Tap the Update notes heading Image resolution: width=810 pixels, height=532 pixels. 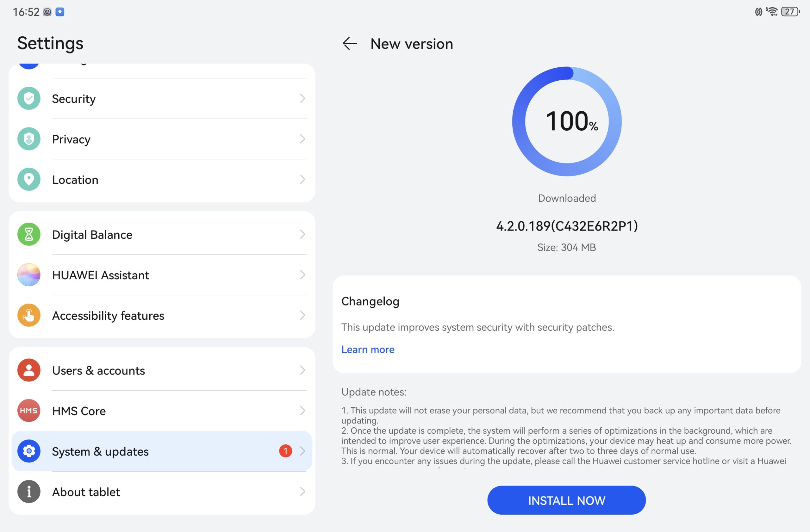374,392
